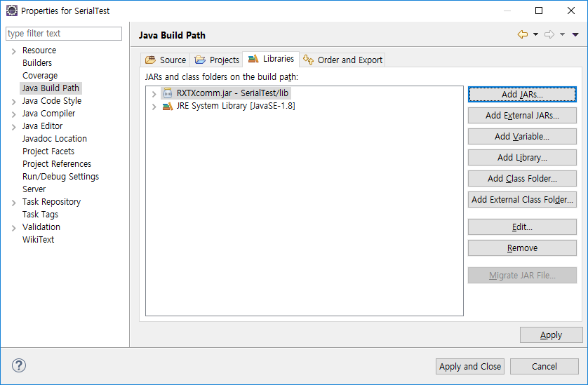Open Javadoc Location page
This screenshot has height=385, width=588.
point(55,139)
